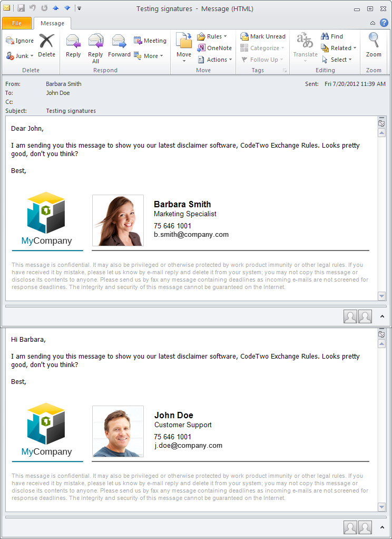This screenshot has height=539, width=392.
Task: Go to the Previous Item arrow
Action: (x=56, y=8)
